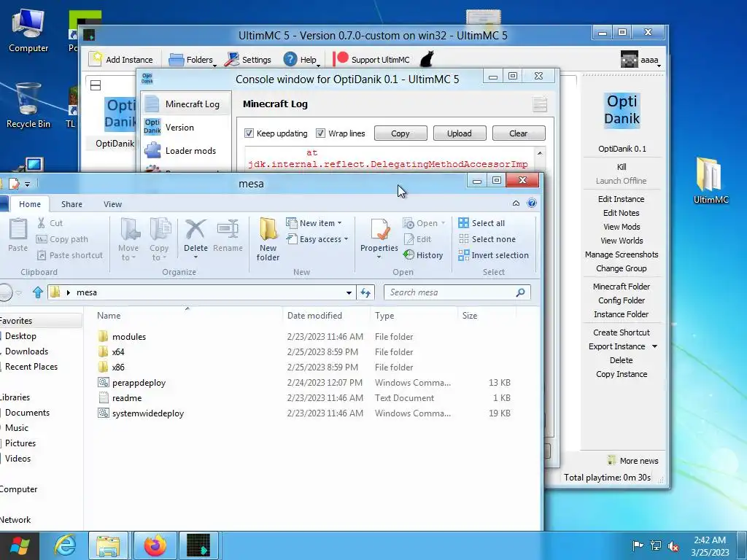Click Copy button in Minecraft Log
This screenshot has height=560, width=747.
coord(400,133)
